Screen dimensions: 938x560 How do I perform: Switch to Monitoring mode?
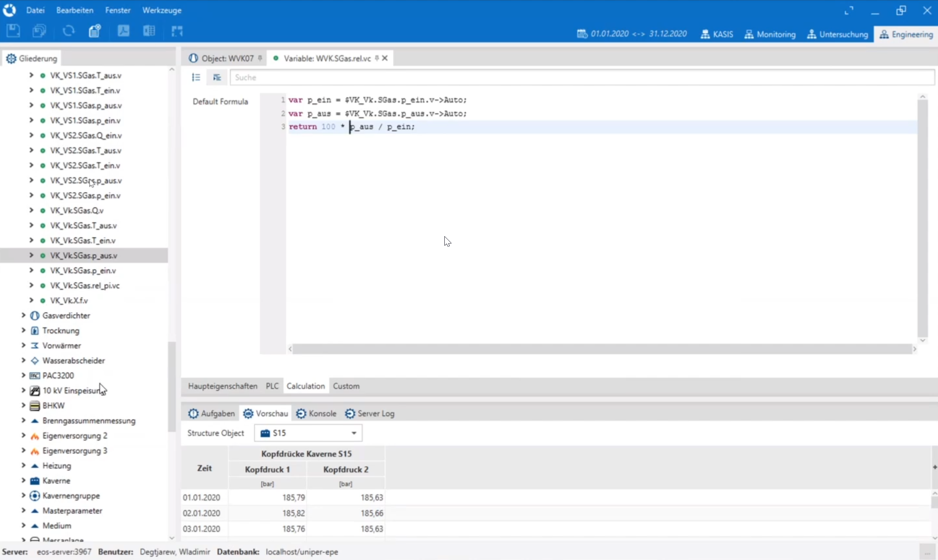pos(770,34)
